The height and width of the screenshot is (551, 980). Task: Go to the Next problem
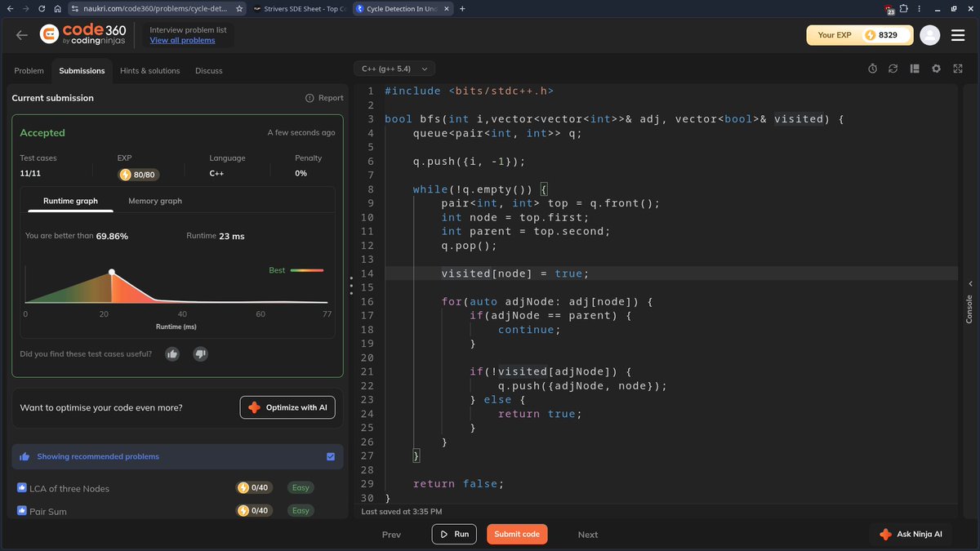[x=588, y=535]
